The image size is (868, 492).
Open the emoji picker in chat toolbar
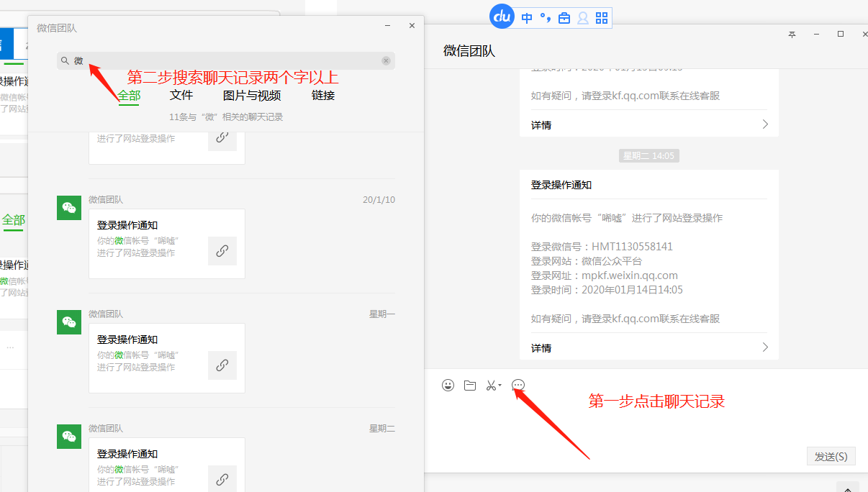[x=448, y=386]
